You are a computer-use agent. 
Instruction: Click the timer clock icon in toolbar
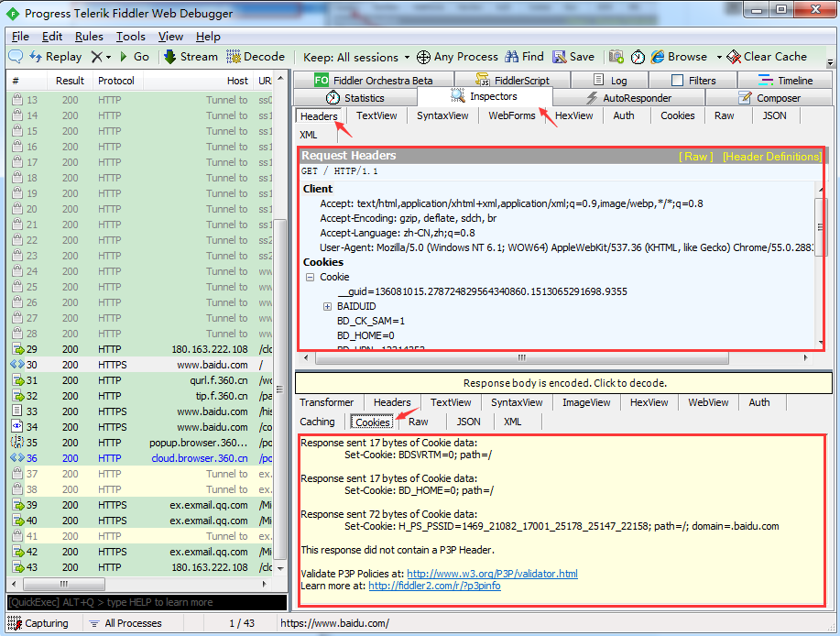[x=638, y=57]
